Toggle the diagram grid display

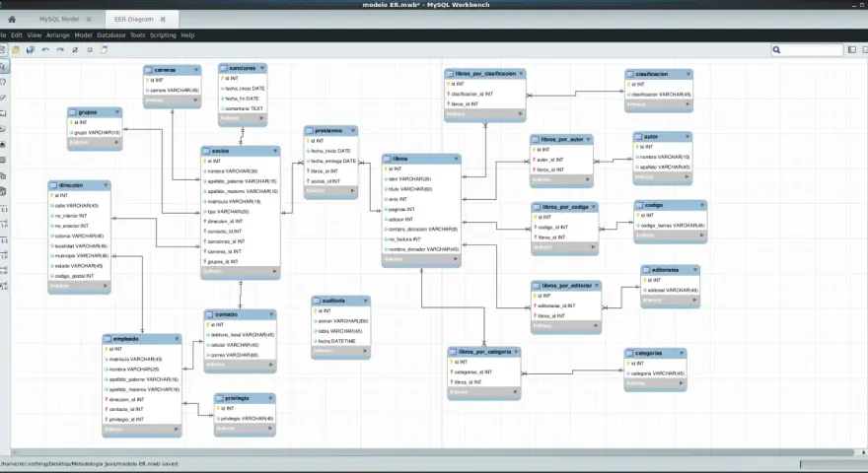coord(75,50)
